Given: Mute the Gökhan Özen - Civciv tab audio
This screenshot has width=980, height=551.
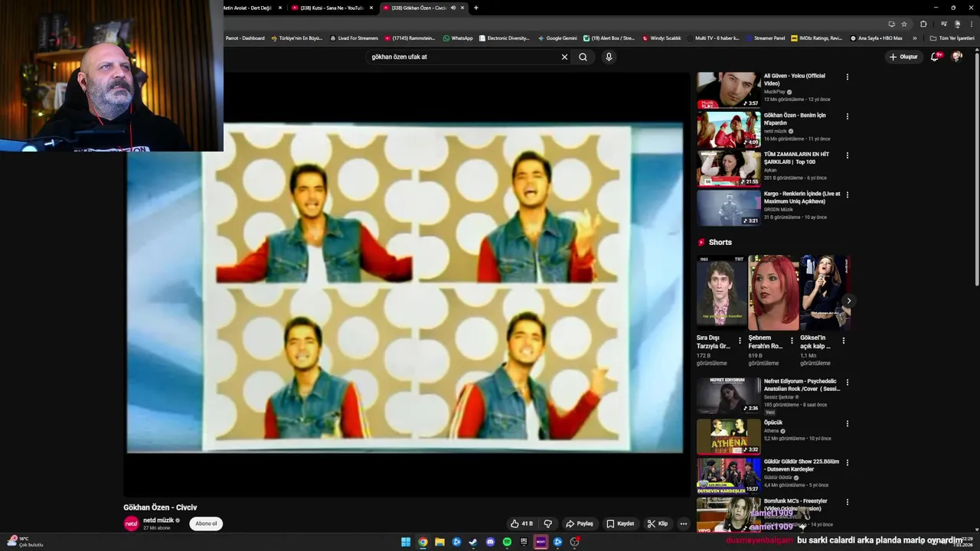Looking at the screenshot, I should [453, 8].
